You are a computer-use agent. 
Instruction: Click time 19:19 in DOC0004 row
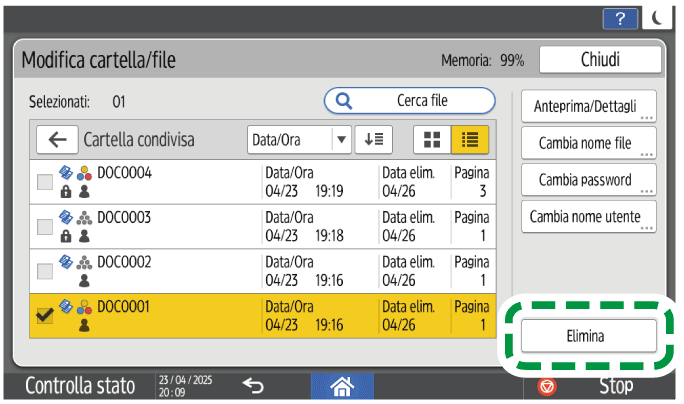329,191
